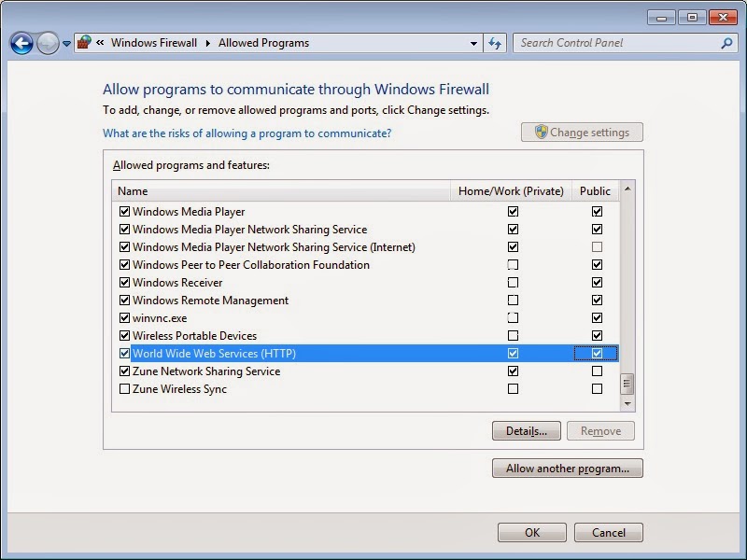Select Wireless Portable Devices row
Viewport: 747px width, 560px height.
[366, 336]
